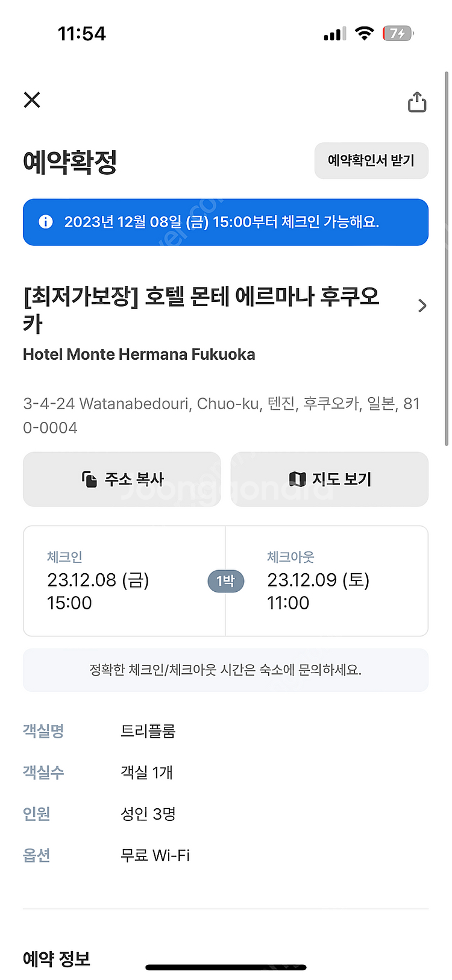
Task: Tap the 1박 night count badge
Action: 225,581
